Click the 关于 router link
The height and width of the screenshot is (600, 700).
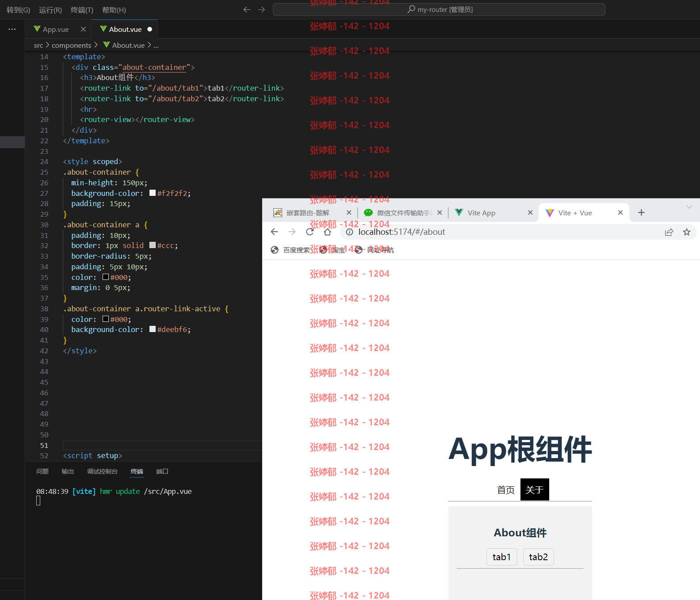[x=535, y=490]
